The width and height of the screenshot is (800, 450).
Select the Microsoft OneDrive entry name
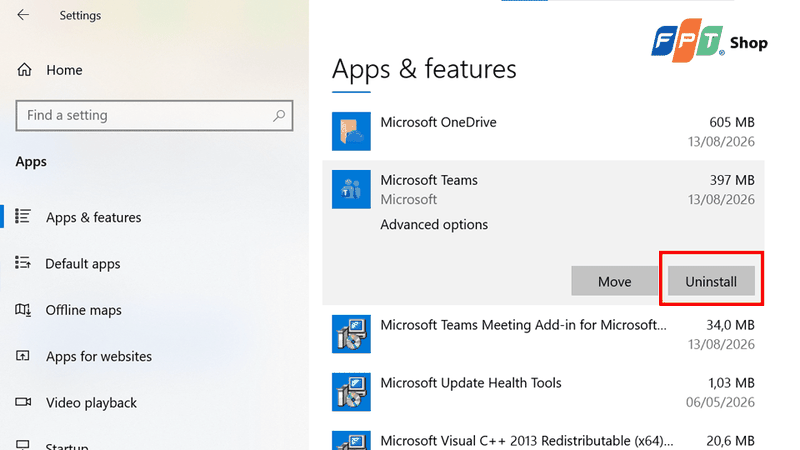tap(438, 122)
